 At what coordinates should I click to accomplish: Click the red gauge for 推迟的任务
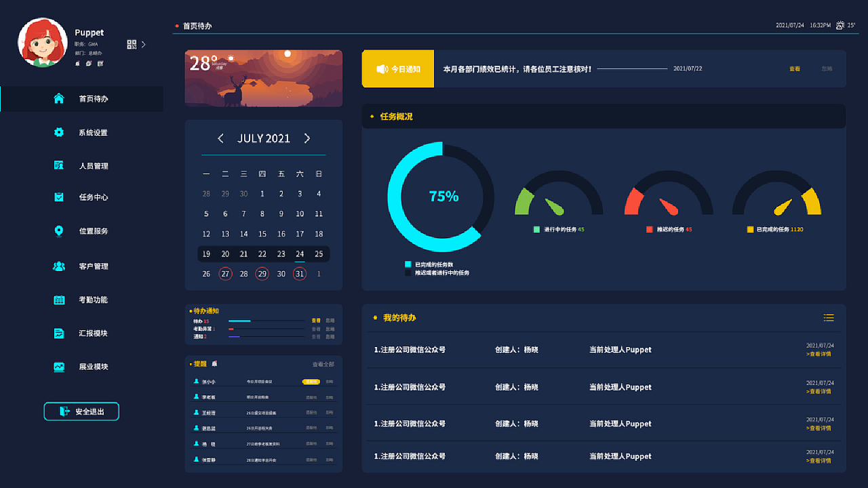click(x=669, y=193)
